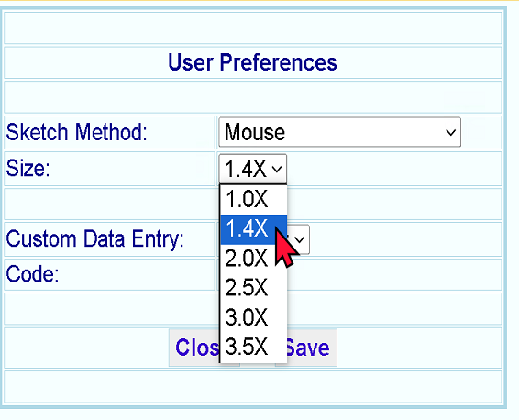Collapse the Size dropdown showing 1.4X

[253, 169]
